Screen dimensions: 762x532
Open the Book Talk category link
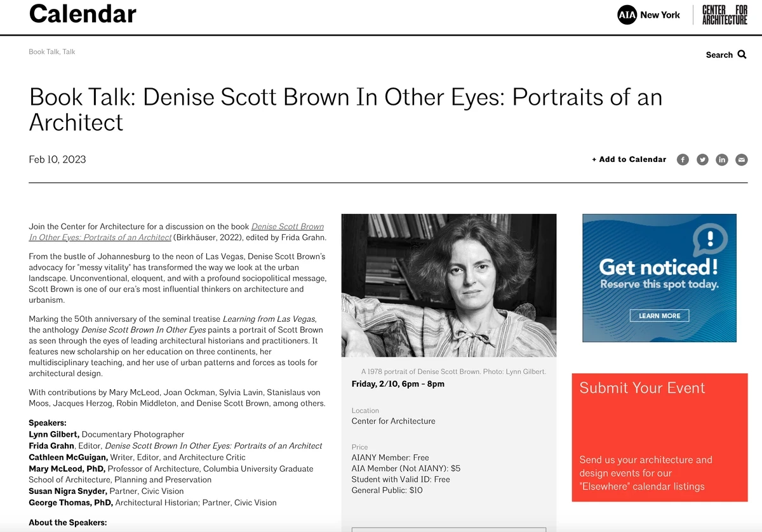[44, 51]
